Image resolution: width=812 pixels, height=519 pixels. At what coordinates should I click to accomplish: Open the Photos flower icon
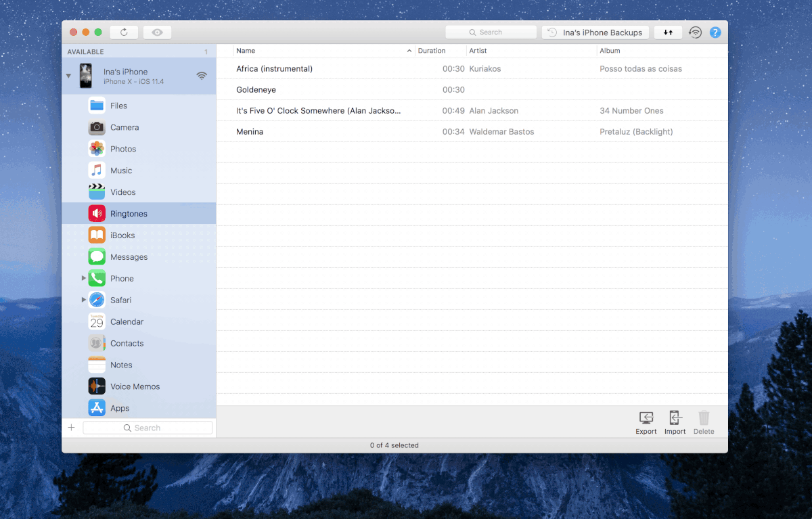point(97,149)
